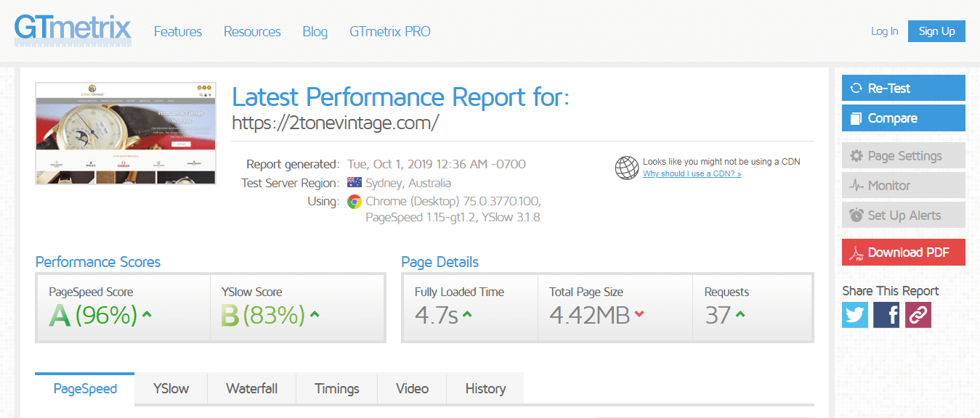Image resolution: width=980 pixels, height=418 pixels.
Task: Click Fully Loaded Time green arrow
Action: point(467,315)
